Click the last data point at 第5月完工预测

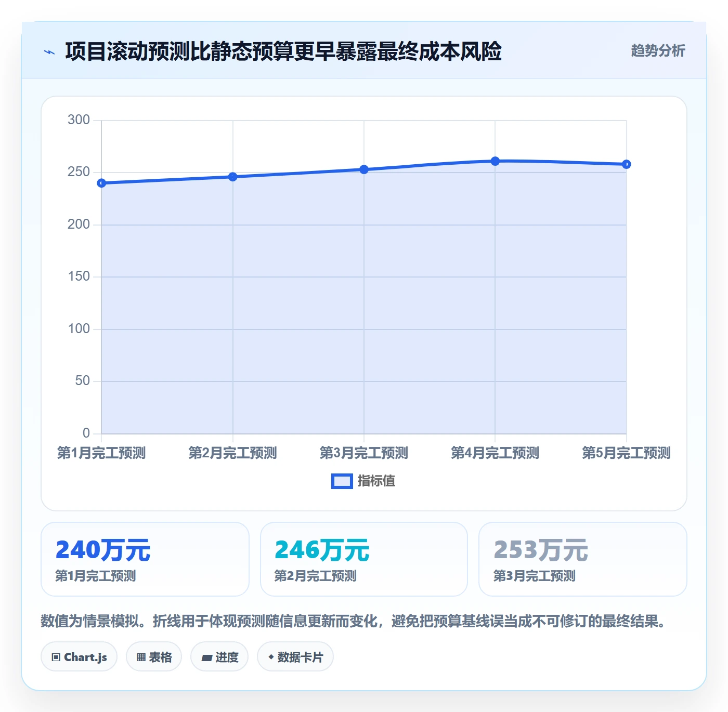click(x=627, y=164)
